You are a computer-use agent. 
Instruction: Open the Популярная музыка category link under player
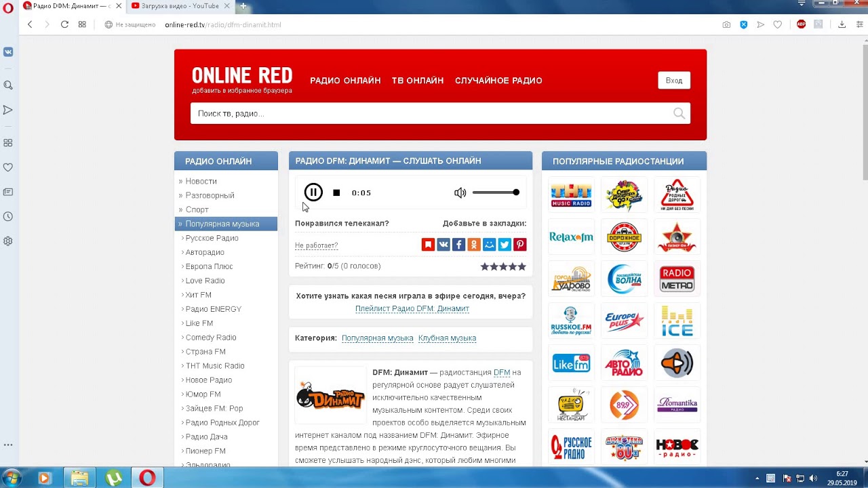click(377, 338)
